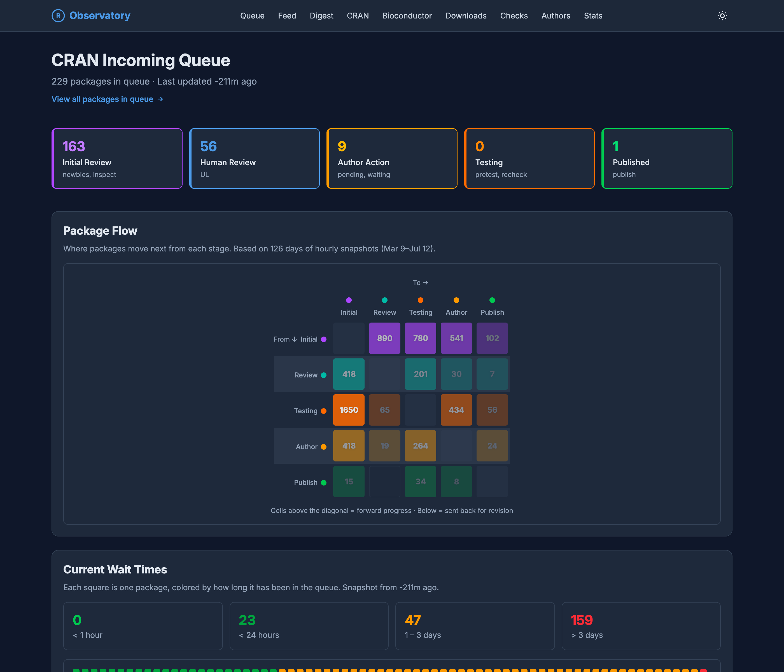Click the teal dot above Review column
This screenshot has width=784, height=672.
pos(384,300)
